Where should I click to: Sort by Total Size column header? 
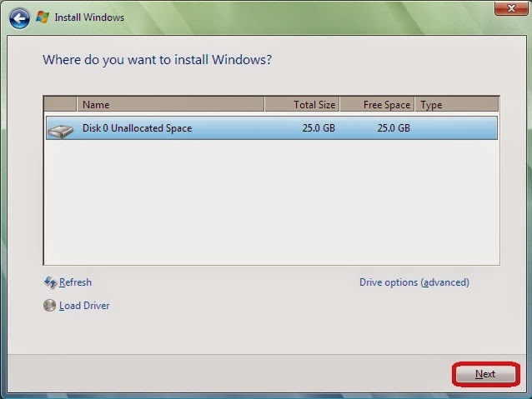click(x=302, y=104)
